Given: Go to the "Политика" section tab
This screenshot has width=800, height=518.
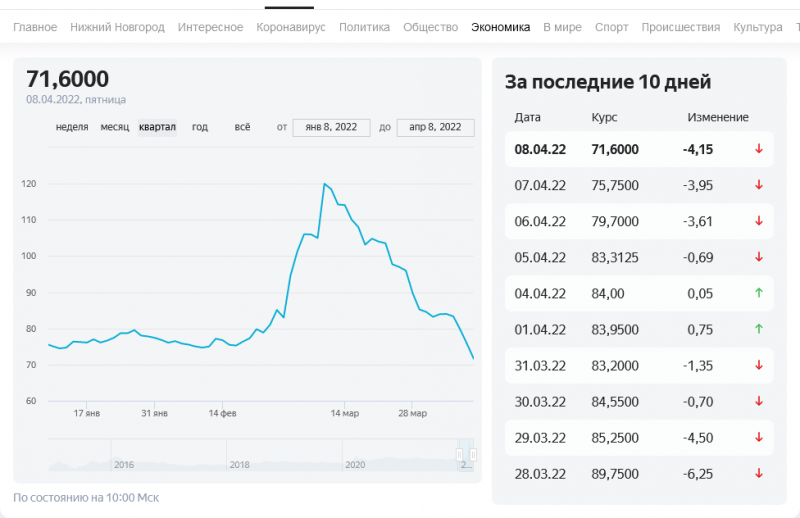Looking at the screenshot, I should click(364, 27).
